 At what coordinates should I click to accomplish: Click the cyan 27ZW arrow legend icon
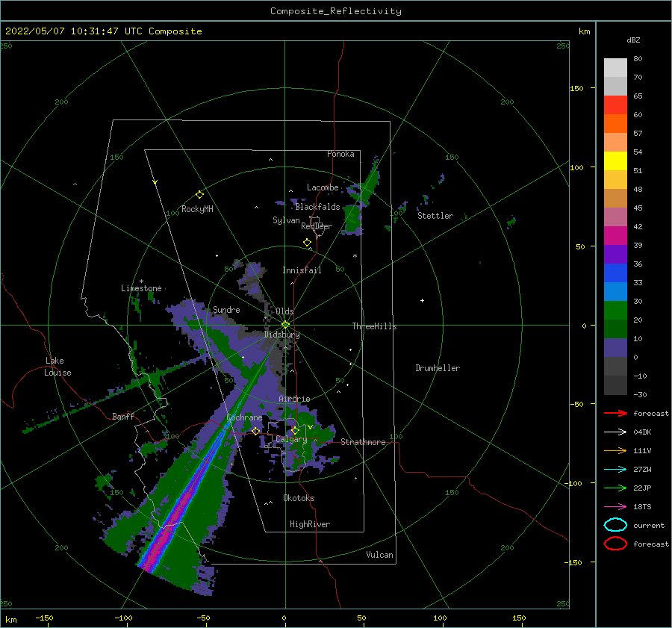pyautogui.click(x=615, y=470)
